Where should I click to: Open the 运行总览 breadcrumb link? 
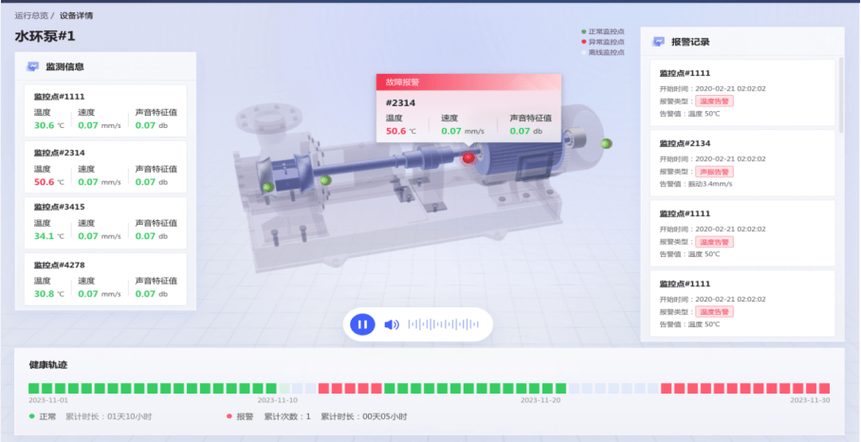click(31, 15)
